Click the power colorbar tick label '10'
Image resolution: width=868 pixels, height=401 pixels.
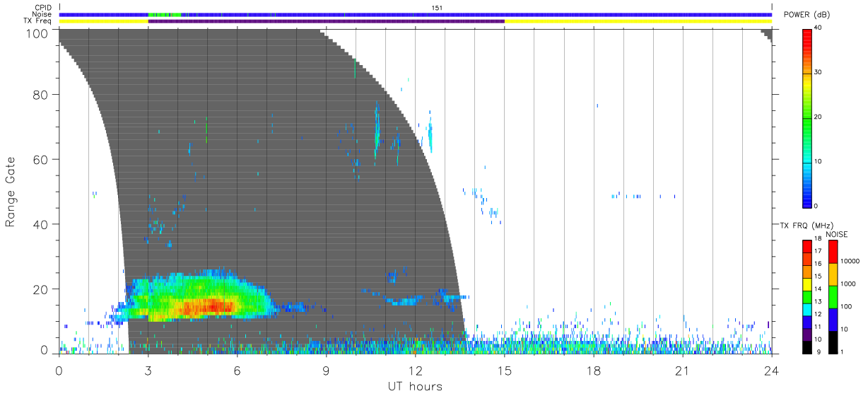819,161
